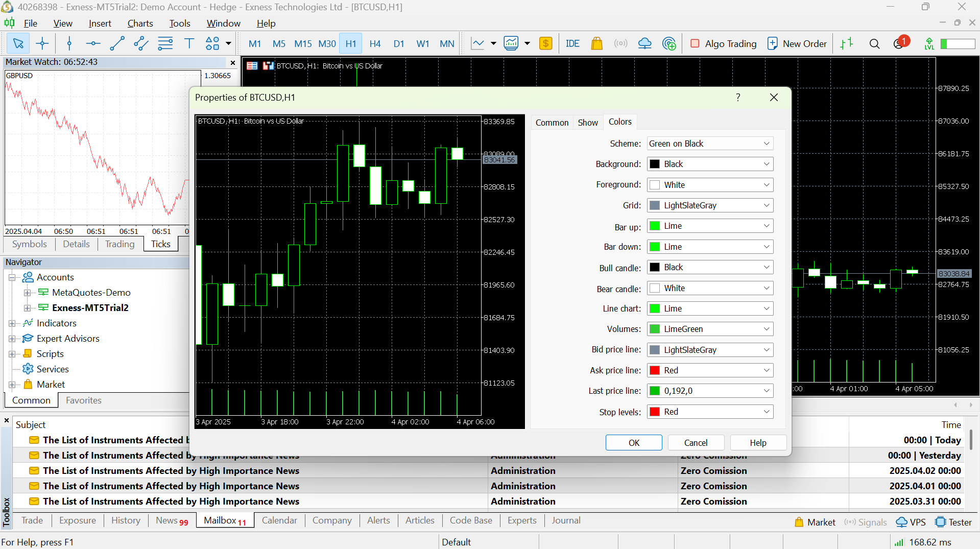The image size is (980, 549).
Task: Open the VPS cloud hosting icon
Action: [644, 43]
